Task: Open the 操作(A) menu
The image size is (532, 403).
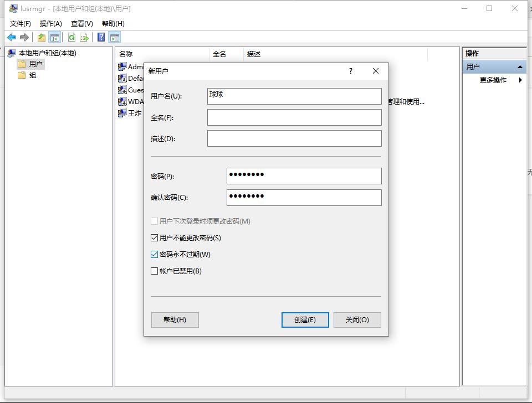Action: pos(51,23)
